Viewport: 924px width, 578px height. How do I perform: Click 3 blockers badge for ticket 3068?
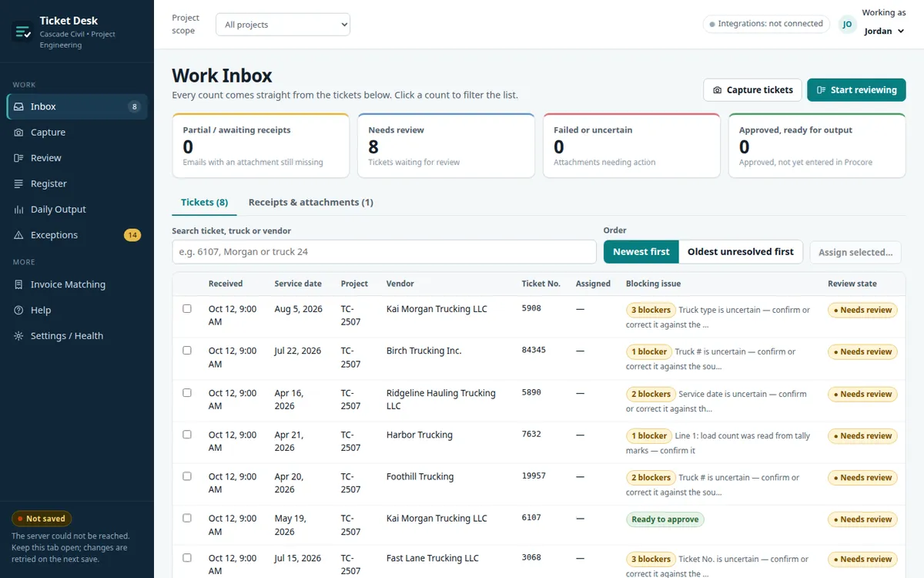651,559
